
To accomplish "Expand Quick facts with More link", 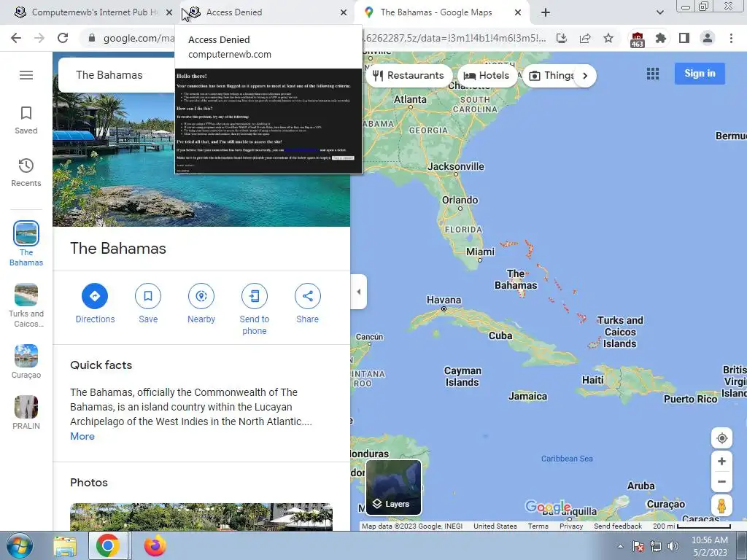I will pos(82,436).
